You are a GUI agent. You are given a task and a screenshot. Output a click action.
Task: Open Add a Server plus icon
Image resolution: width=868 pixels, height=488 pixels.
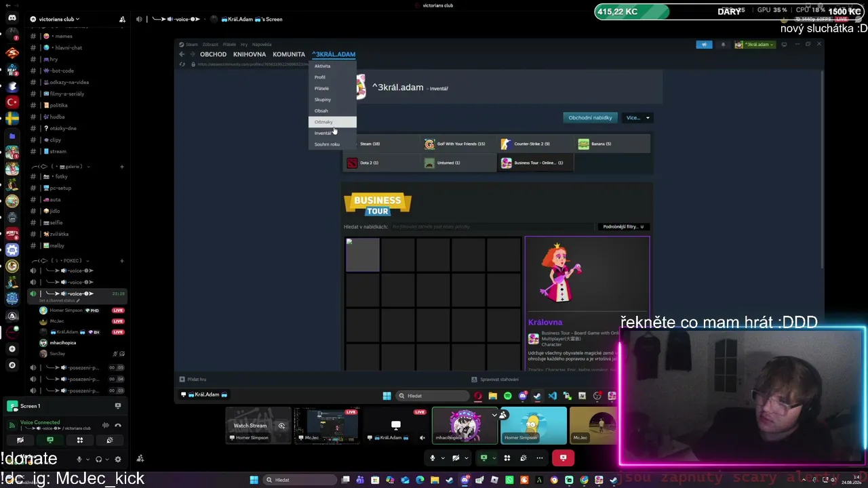[12, 348]
